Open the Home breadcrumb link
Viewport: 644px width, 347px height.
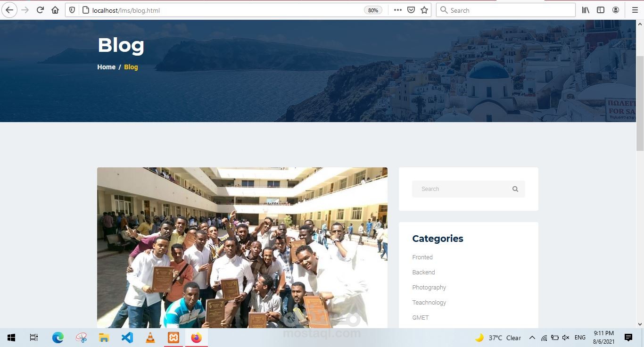[106, 67]
